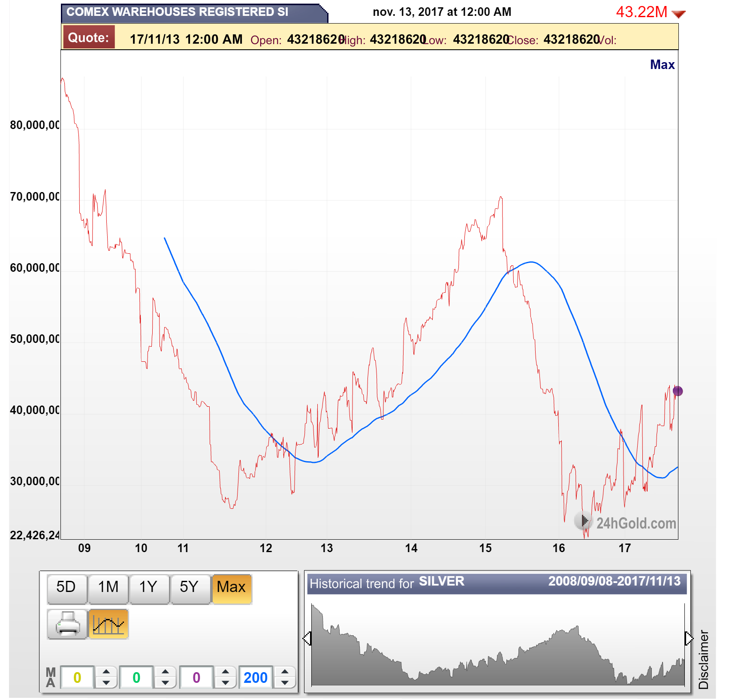The image size is (732, 700).
Task: Select the 1M time range button
Action: coord(108,589)
